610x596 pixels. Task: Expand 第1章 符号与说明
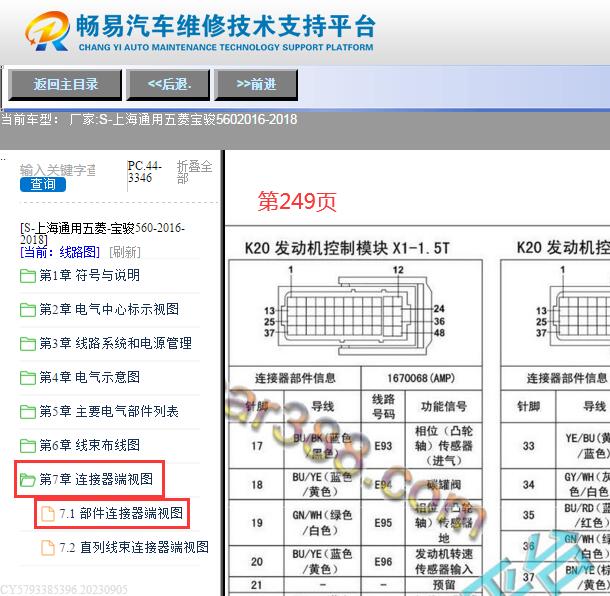coord(89,275)
